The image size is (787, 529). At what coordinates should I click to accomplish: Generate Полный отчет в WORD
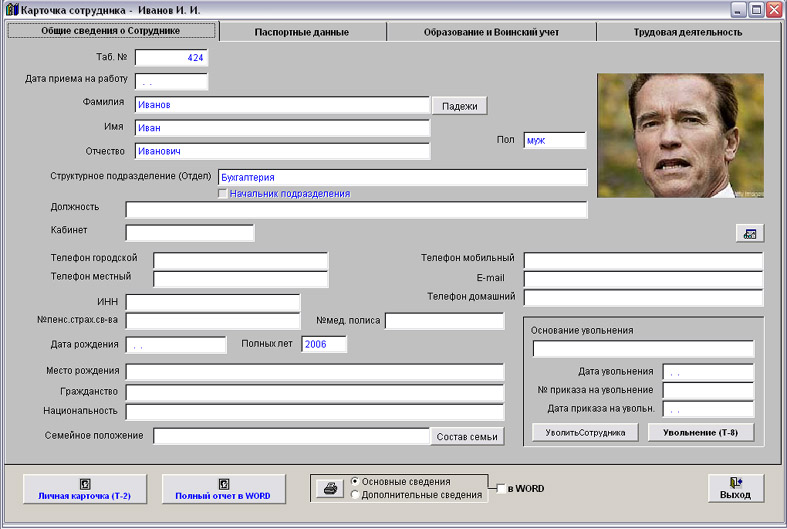[223, 488]
